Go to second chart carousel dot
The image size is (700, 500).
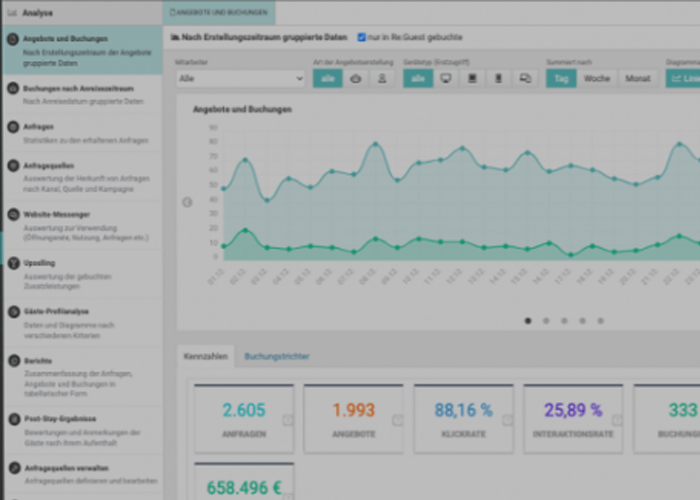pyautogui.click(x=546, y=321)
